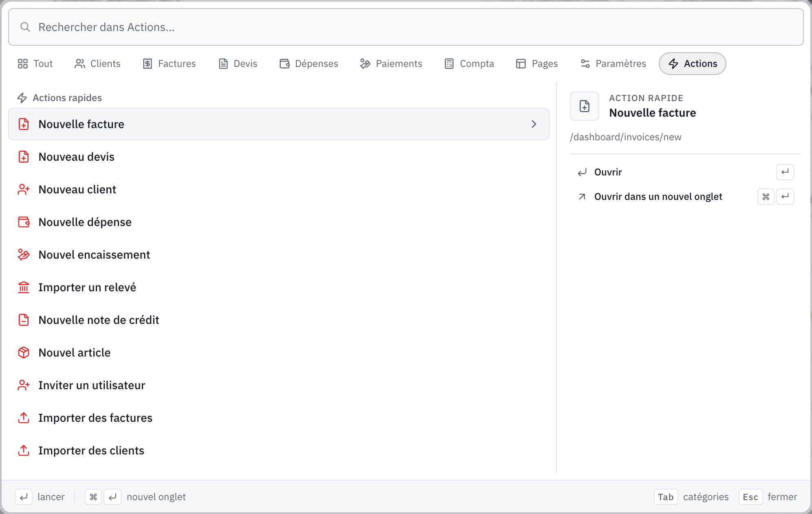The width and height of the screenshot is (812, 514).
Task: Click the Esc key hint to close
Action: 750,497
